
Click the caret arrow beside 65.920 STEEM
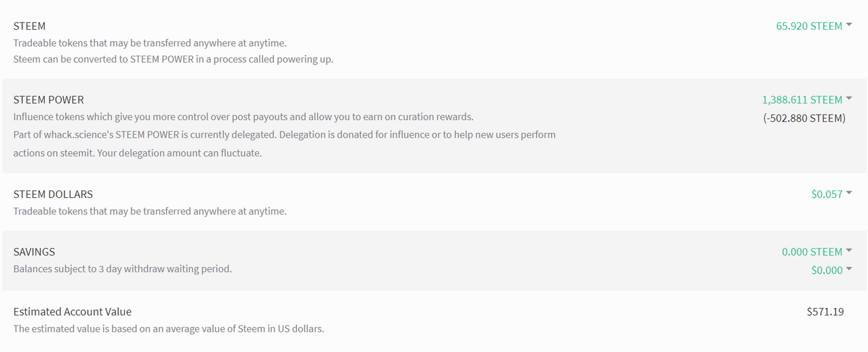(x=848, y=25)
